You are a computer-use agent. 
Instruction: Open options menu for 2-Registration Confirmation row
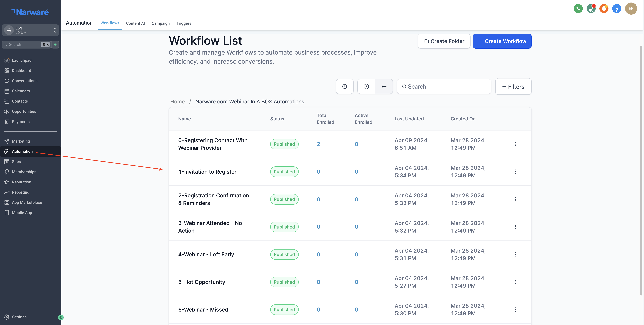pos(516,199)
